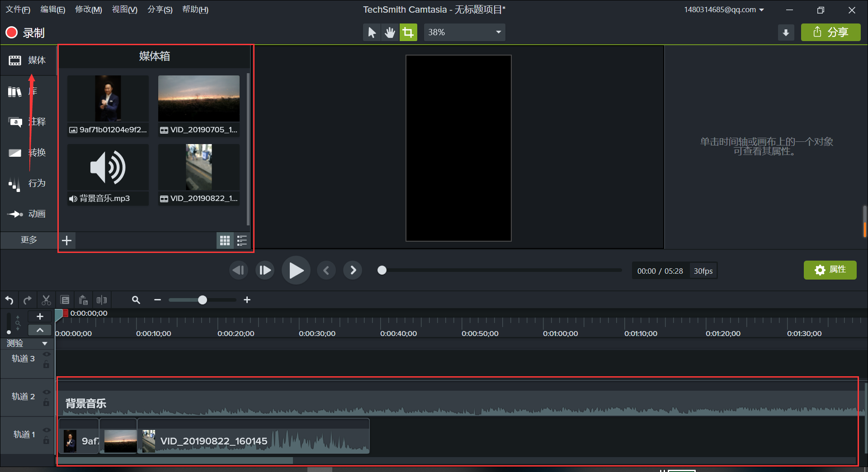868x472 pixels.
Task: Click the 00:00 / 05:28 time display
Action: 660,271
